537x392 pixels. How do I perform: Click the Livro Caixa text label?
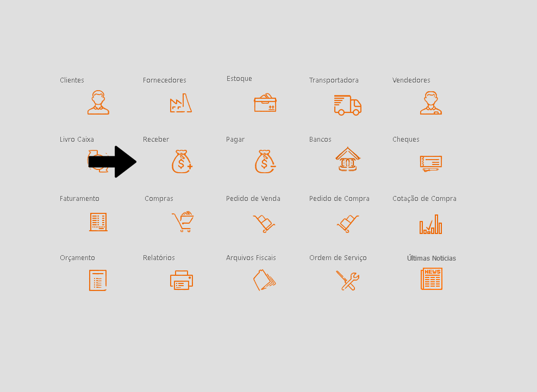tap(77, 139)
